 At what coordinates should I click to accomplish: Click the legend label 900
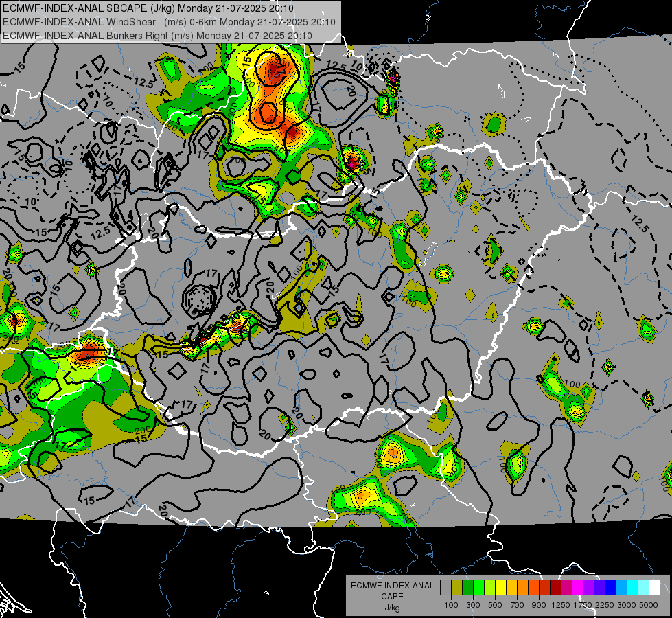click(x=539, y=605)
